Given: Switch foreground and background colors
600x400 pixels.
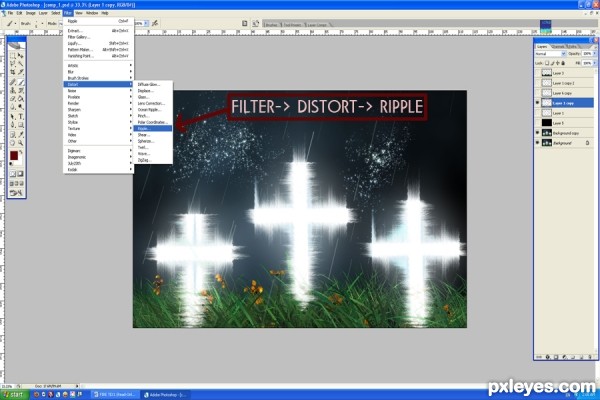Looking at the screenshot, I should (x=21, y=152).
